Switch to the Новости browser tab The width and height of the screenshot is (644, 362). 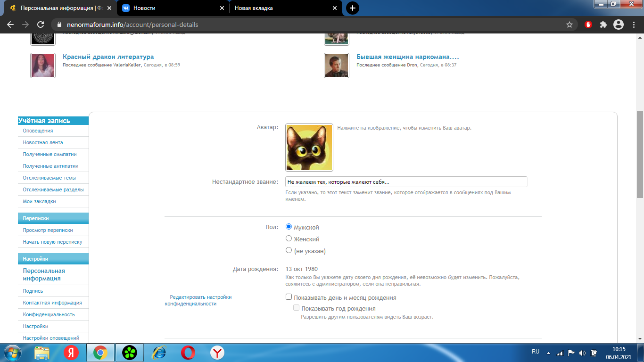click(x=172, y=8)
